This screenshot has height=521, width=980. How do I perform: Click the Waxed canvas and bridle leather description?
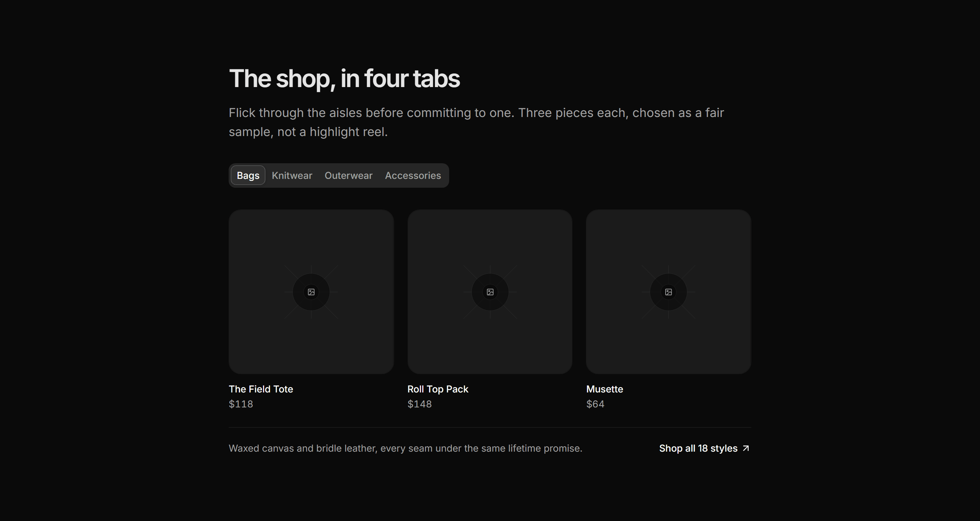[406, 448]
